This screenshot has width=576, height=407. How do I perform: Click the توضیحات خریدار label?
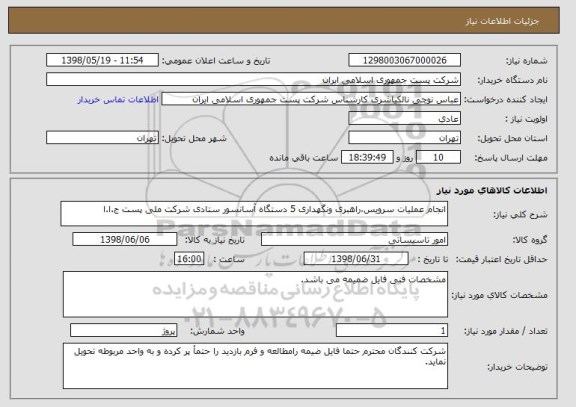pyautogui.click(x=517, y=367)
